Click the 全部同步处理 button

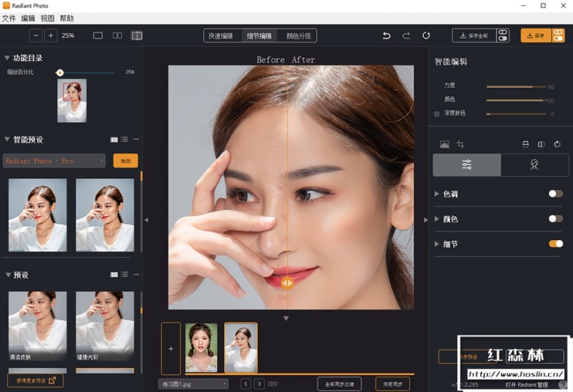click(x=339, y=384)
